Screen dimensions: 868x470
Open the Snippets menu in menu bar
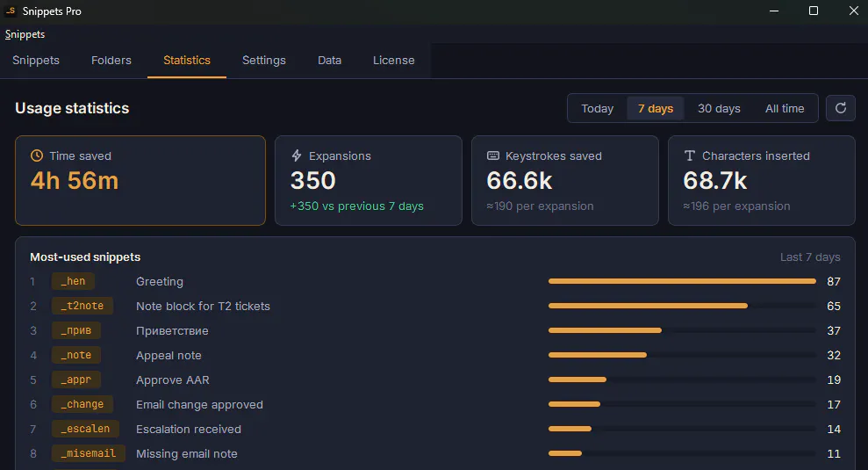click(x=25, y=34)
